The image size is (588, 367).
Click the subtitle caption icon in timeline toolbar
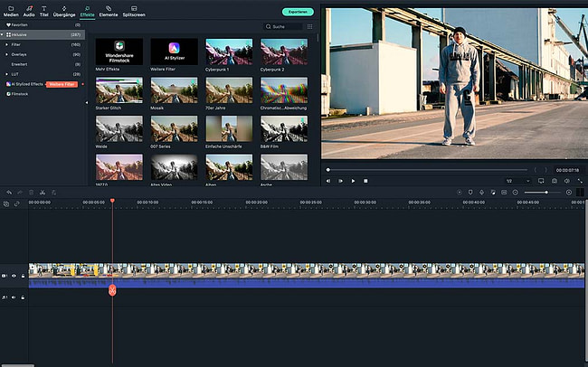click(504, 193)
